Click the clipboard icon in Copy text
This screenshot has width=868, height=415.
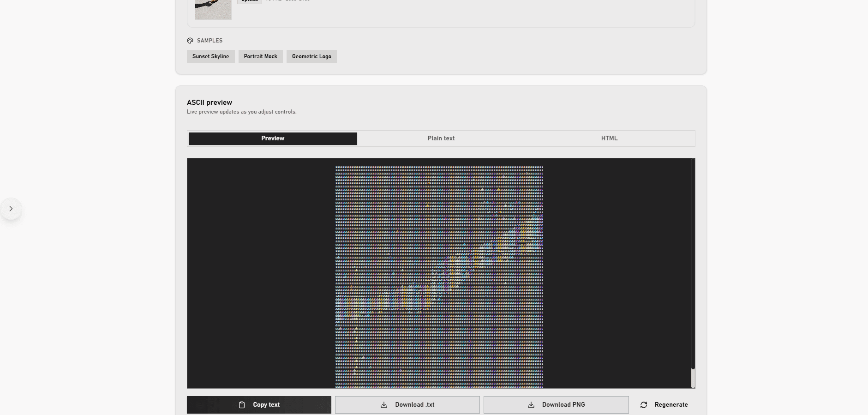click(242, 405)
